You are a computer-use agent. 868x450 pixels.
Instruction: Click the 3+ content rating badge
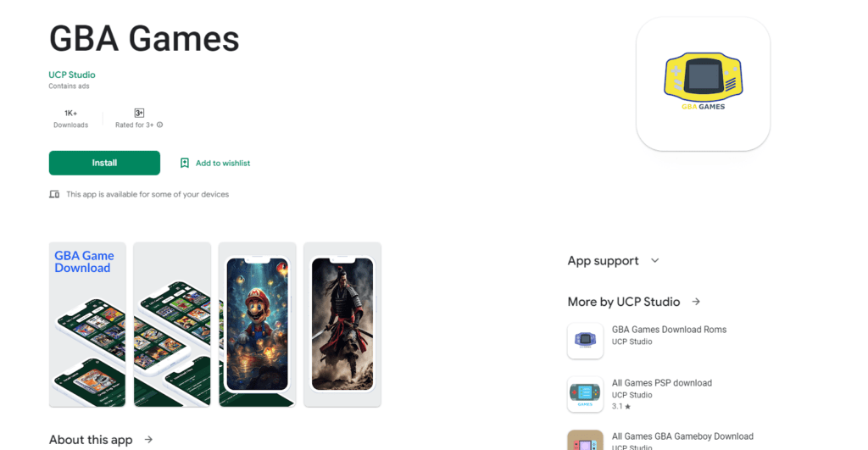point(139,113)
